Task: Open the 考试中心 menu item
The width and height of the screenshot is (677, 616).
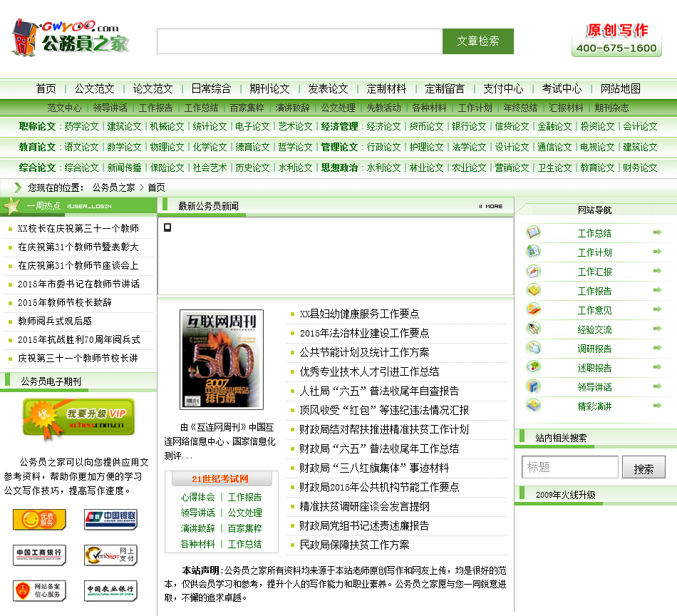Action: pyautogui.click(x=562, y=88)
